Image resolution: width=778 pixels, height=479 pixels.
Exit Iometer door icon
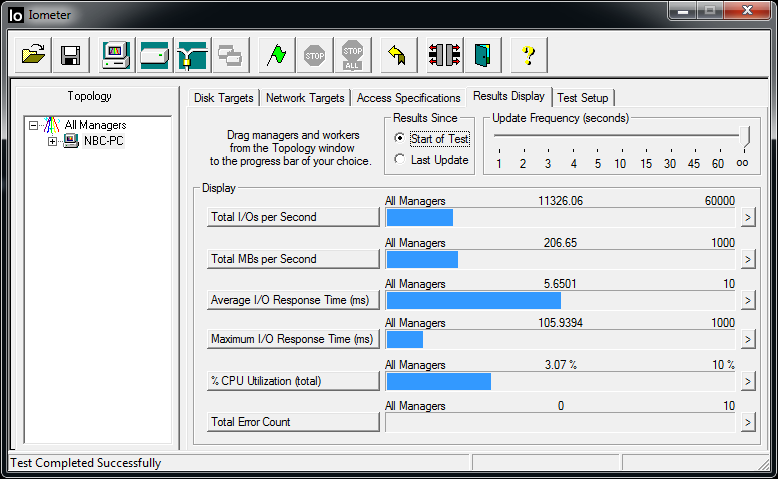[x=482, y=55]
